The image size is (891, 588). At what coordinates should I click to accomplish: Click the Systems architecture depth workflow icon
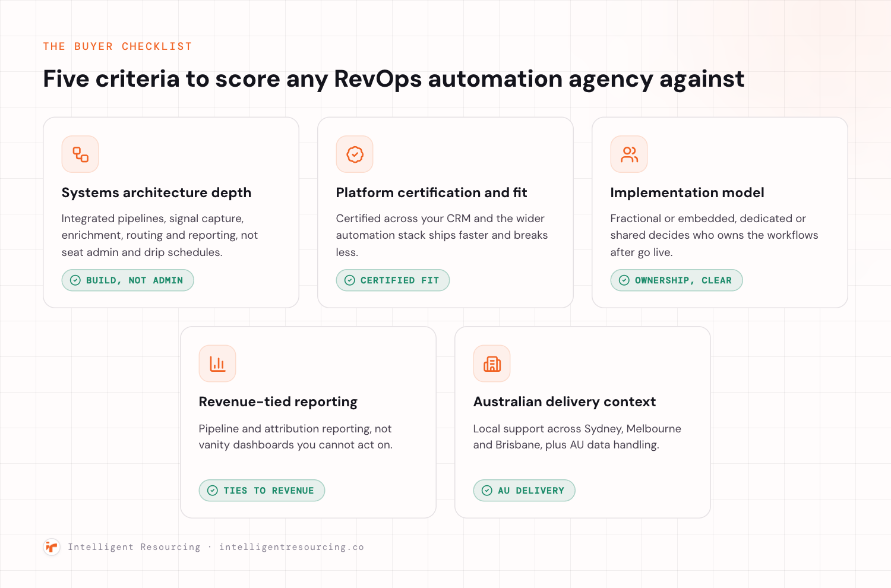[x=80, y=154]
